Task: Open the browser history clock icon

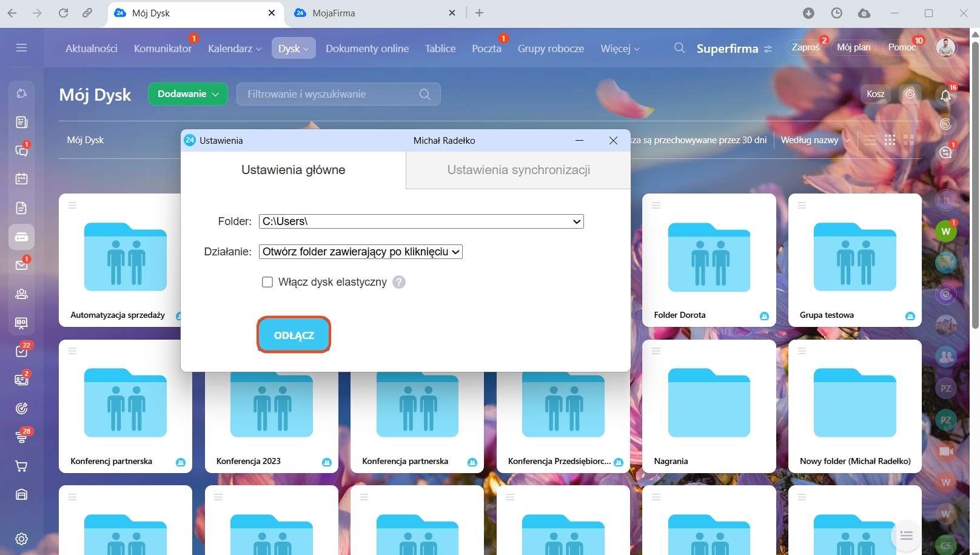Action: pos(836,13)
